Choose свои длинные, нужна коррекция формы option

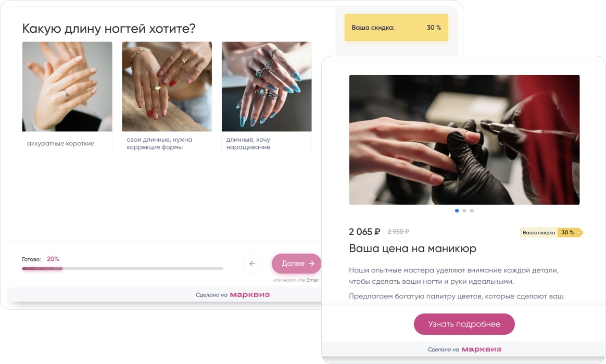159,143
